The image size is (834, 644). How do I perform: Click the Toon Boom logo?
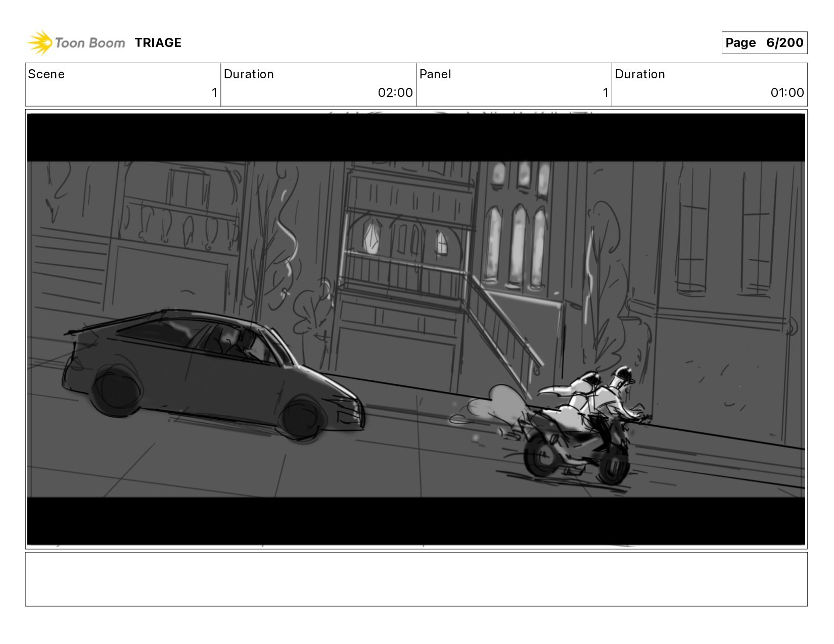tap(76, 42)
